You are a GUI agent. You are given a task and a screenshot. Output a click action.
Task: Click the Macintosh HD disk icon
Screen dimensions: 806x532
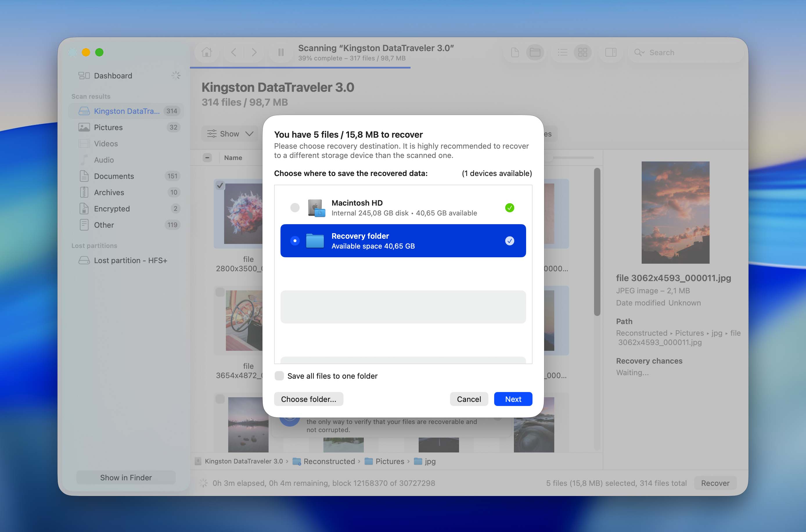coord(316,208)
